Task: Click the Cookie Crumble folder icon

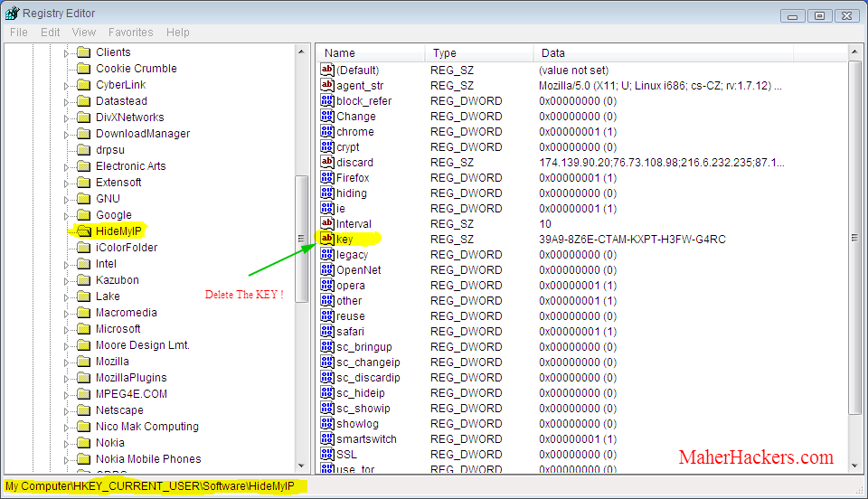Action: (x=84, y=69)
